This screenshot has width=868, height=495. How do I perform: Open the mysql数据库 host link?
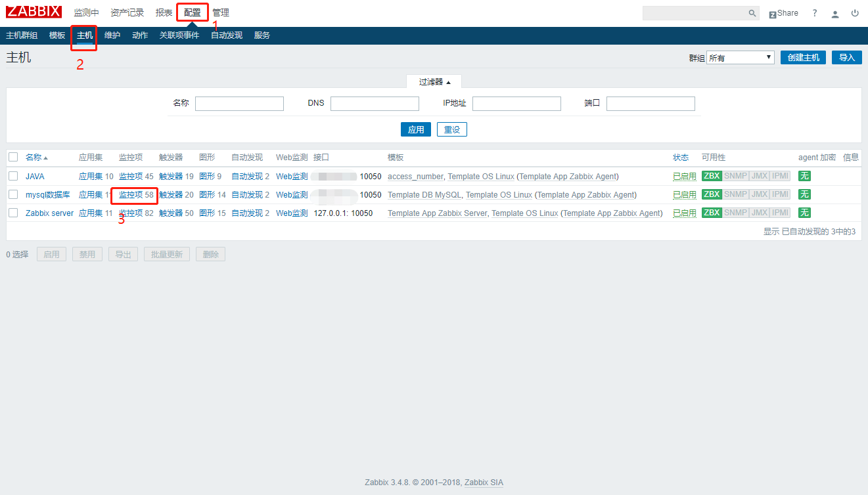click(x=48, y=194)
